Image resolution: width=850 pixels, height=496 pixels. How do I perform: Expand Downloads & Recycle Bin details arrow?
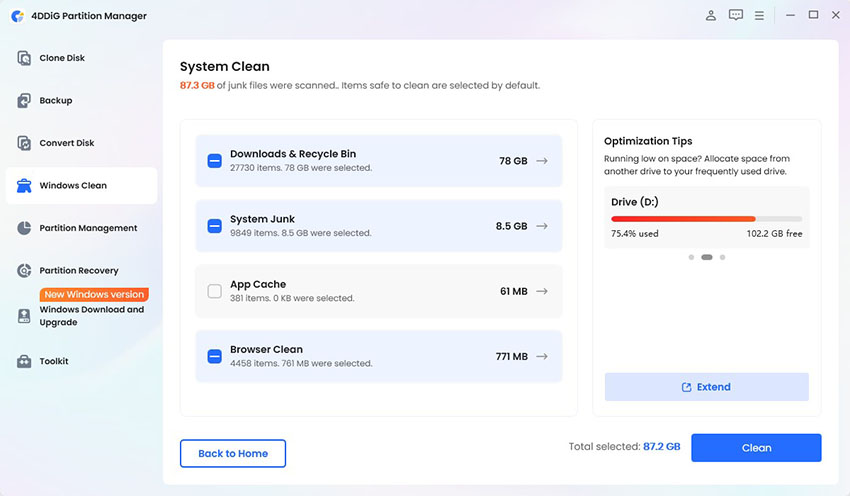point(542,161)
